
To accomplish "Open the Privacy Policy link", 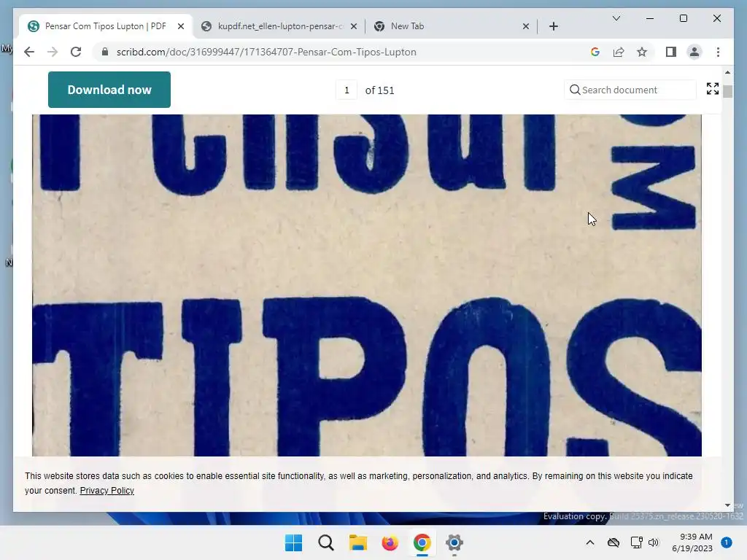I will click(x=107, y=491).
